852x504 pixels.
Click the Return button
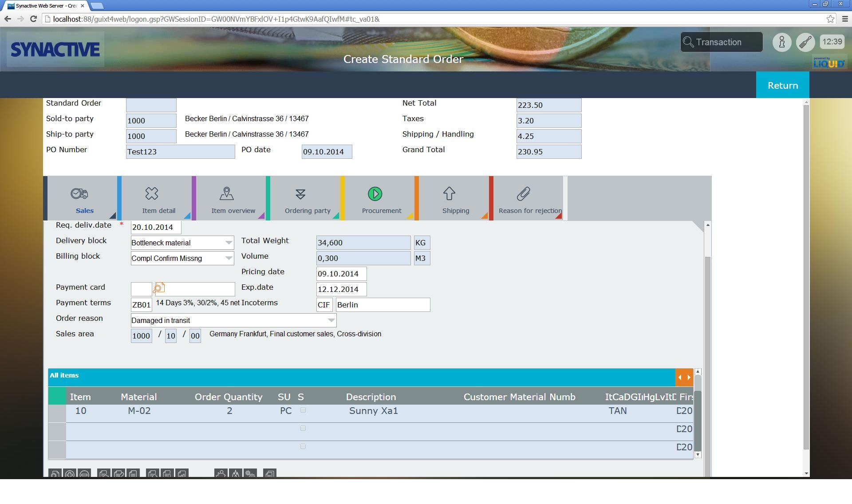click(x=782, y=85)
